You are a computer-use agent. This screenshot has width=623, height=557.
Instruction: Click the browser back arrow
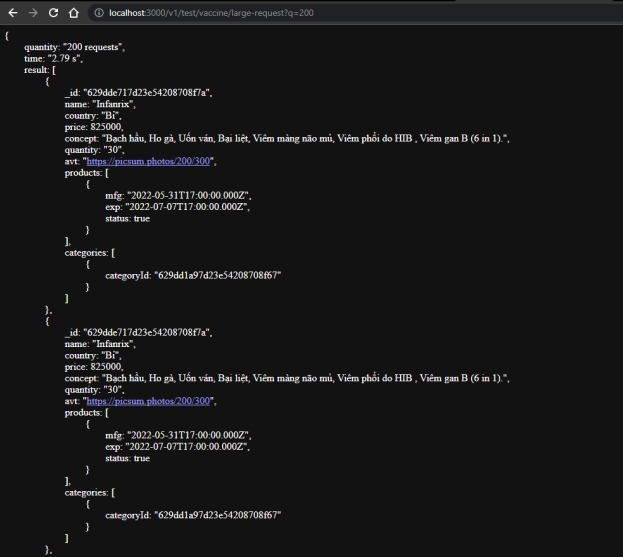point(13,13)
